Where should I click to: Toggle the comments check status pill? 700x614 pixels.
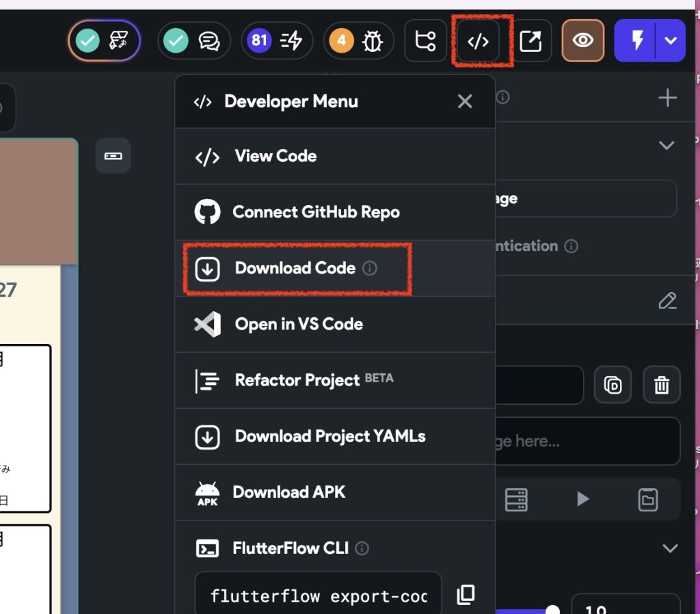194,41
